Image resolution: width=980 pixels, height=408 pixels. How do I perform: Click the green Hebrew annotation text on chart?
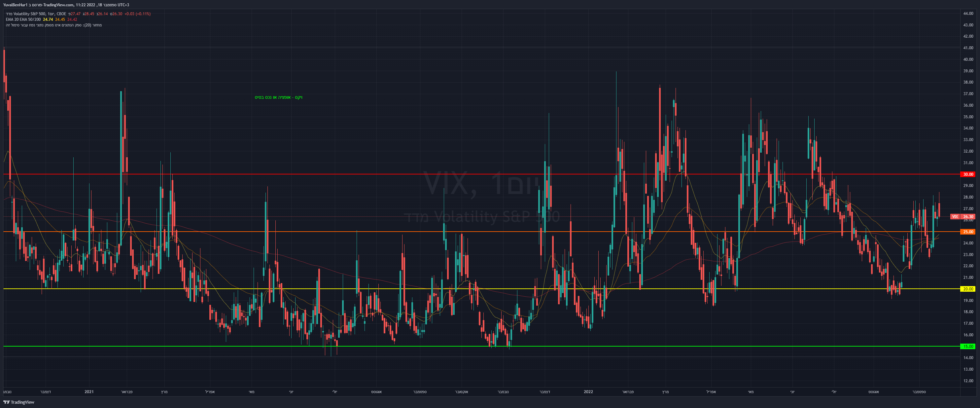pos(278,97)
